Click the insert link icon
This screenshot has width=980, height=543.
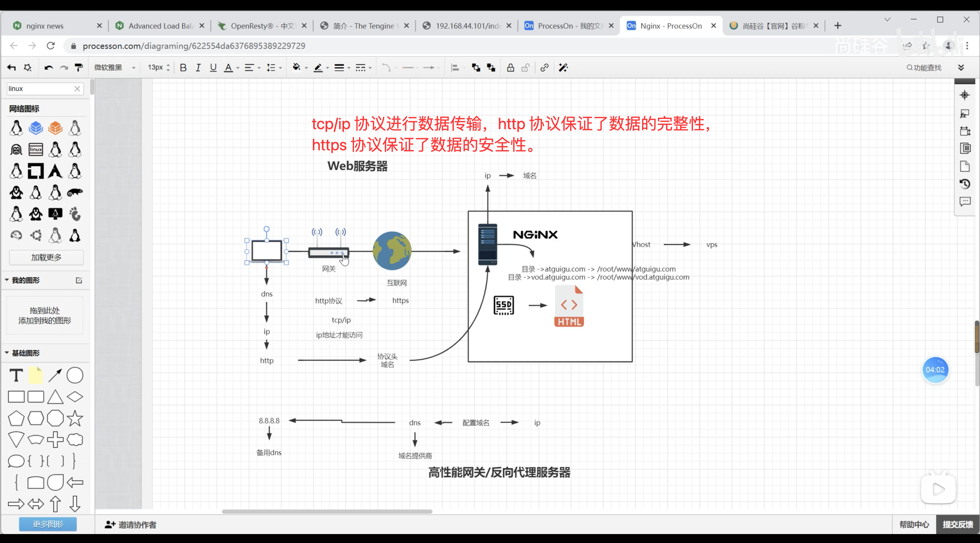(x=544, y=68)
